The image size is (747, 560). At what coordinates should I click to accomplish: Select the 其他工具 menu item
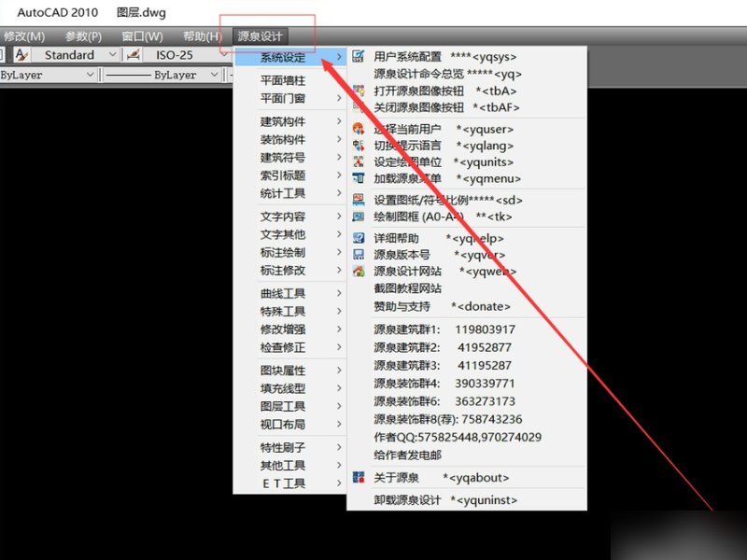pos(290,465)
